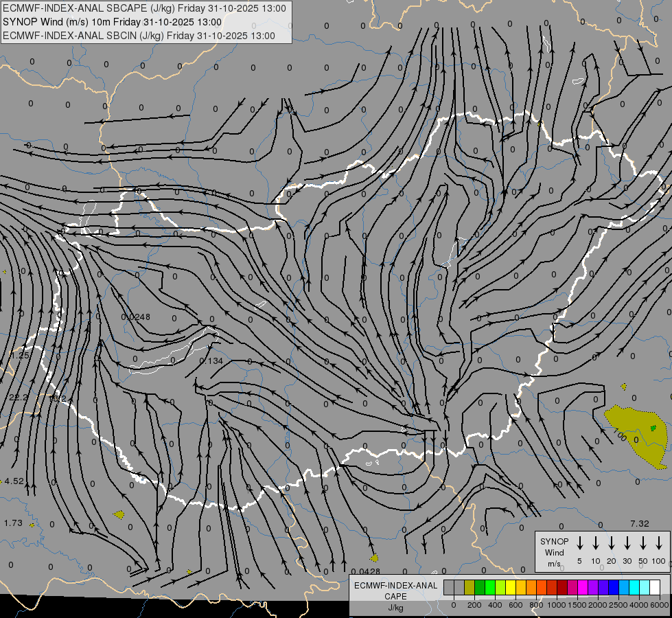
Task: Select the bright green CAPE legend swatch
Action: click(490, 587)
